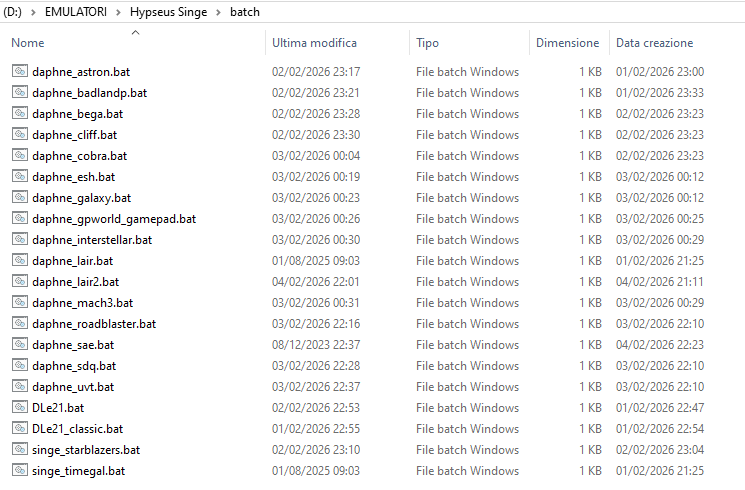Go to the (D:) drive breadcrumb

pyautogui.click(x=12, y=12)
